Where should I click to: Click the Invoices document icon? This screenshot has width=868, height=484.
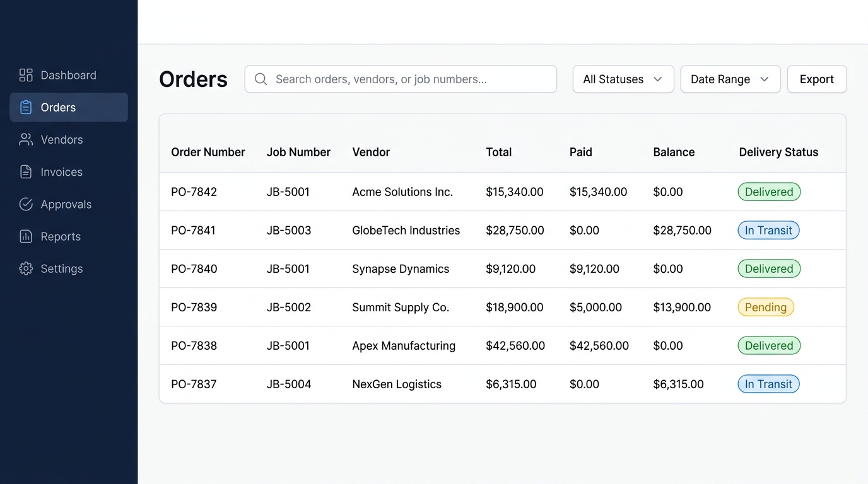[x=26, y=171]
